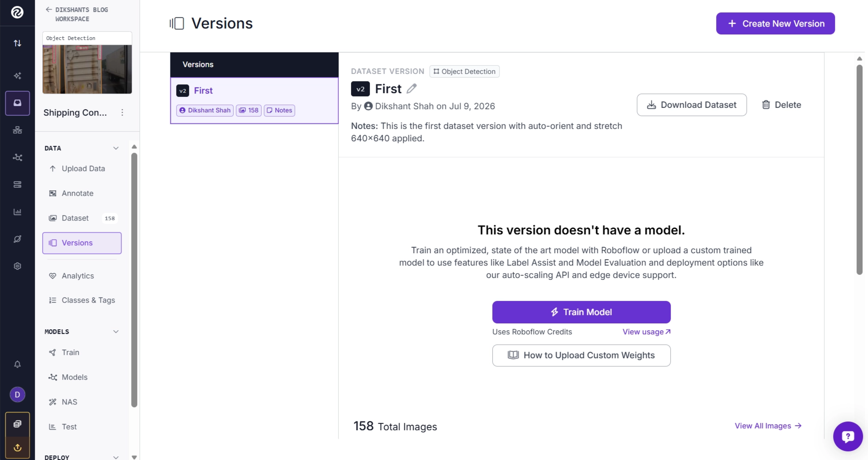
Task: Collapse the MODELS section chevron
Action: pos(116,332)
